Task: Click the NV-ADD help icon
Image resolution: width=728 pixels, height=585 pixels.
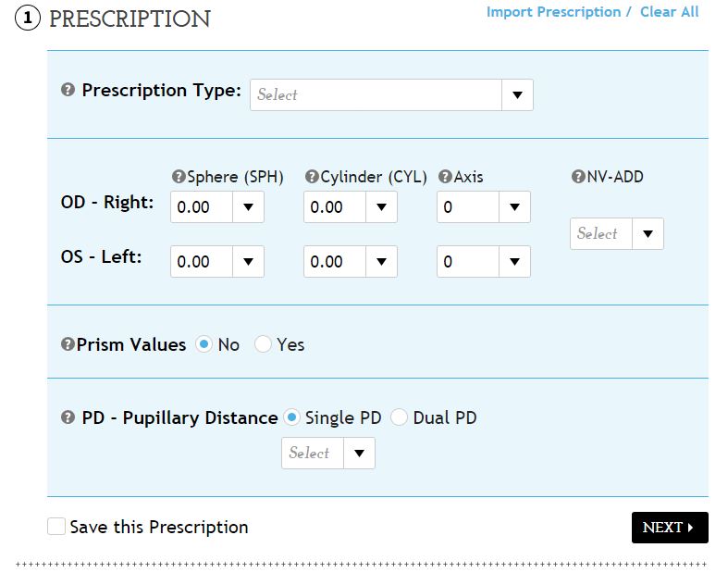Action: pyautogui.click(x=578, y=177)
